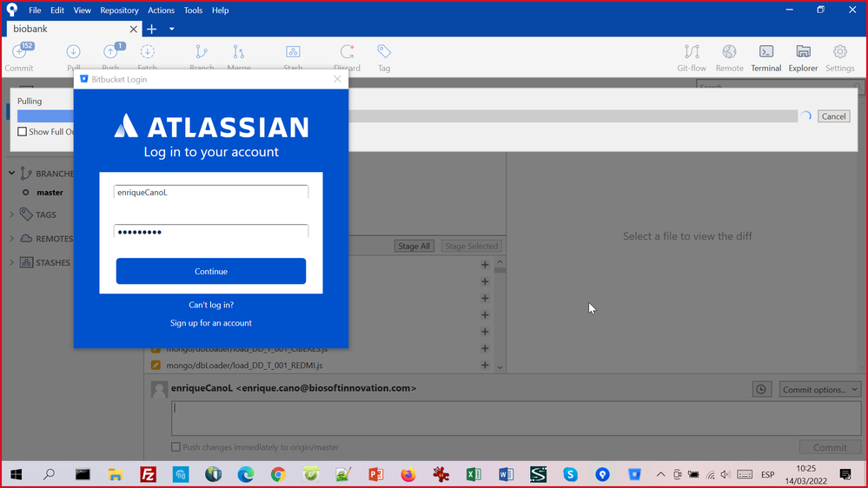Viewport: 868px width, 488px height.
Task: Open the Commit options dropdown
Action: (x=820, y=390)
